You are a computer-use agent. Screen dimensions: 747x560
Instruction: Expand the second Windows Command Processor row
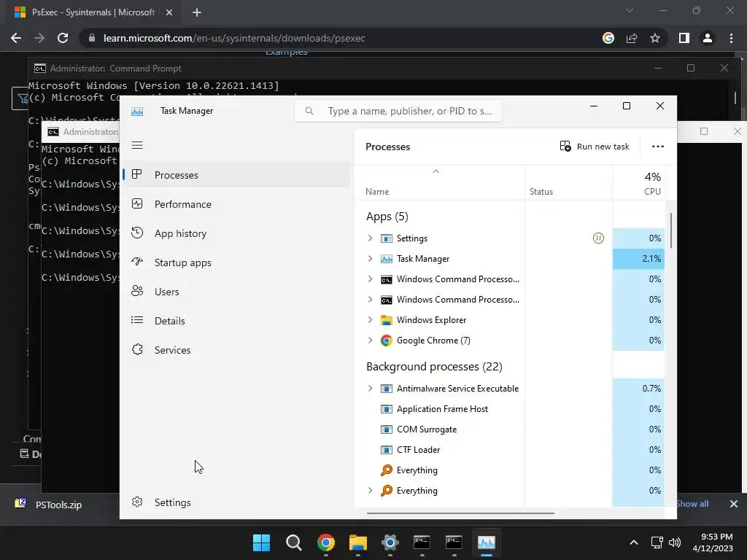pyautogui.click(x=370, y=300)
